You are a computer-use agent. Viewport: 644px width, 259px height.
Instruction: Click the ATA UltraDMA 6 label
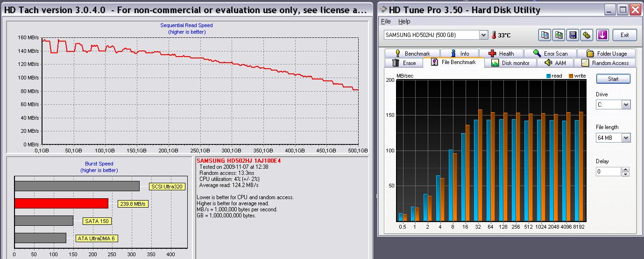point(97,238)
